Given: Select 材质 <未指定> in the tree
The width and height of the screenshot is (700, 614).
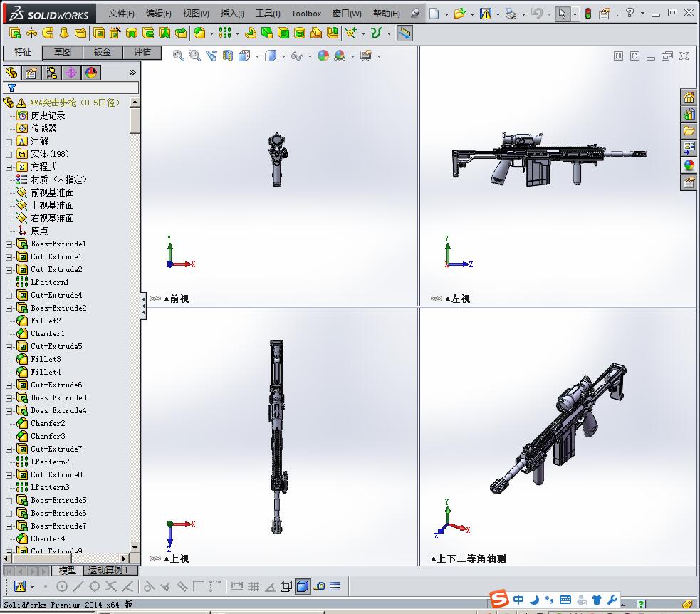Looking at the screenshot, I should click(x=59, y=180).
